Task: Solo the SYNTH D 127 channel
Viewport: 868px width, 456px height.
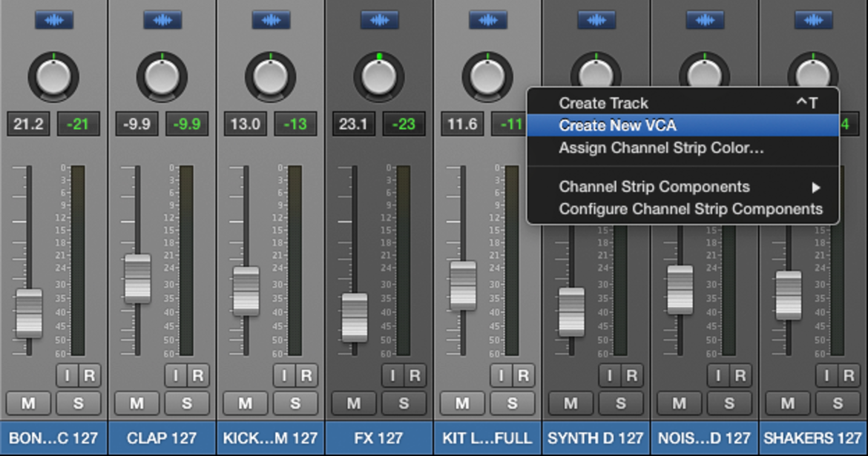Action: point(621,403)
